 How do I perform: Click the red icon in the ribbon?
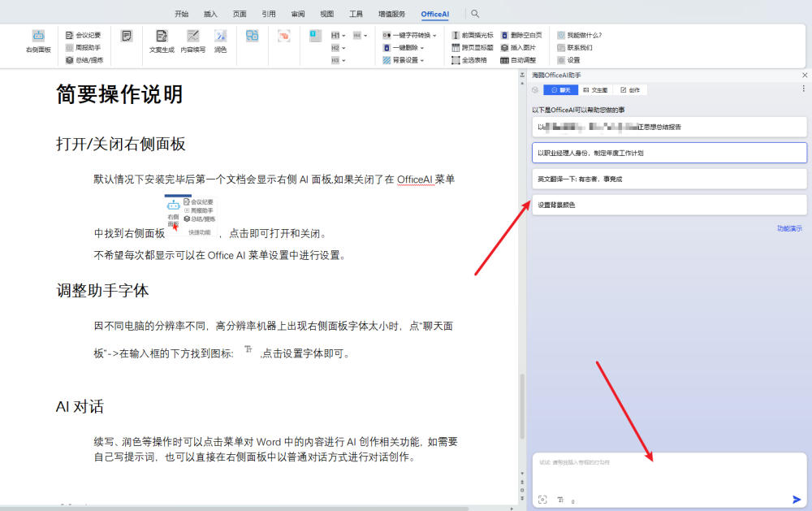283,36
